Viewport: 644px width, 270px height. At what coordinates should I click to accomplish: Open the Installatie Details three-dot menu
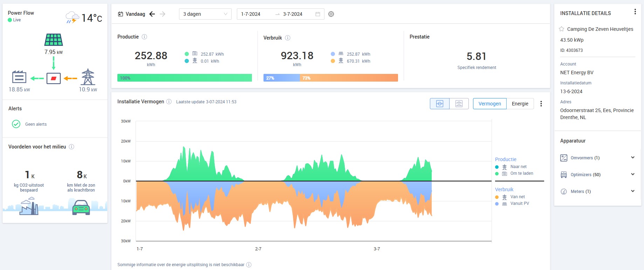point(635,12)
